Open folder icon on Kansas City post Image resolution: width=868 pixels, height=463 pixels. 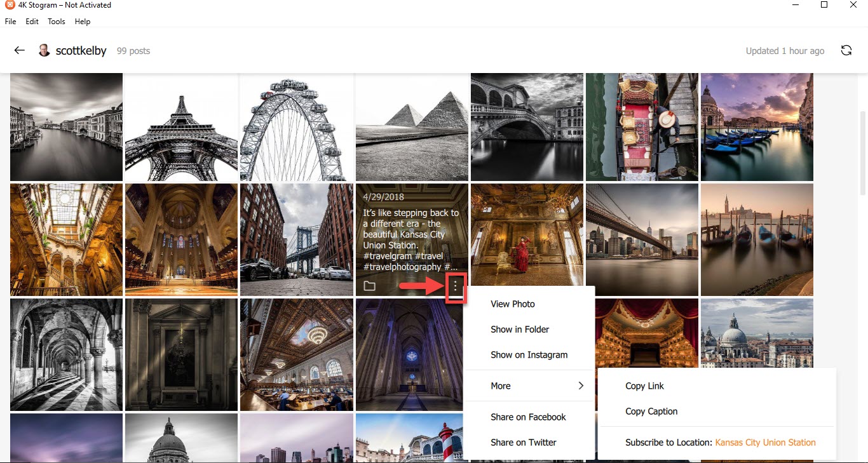click(x=369, y=286)
